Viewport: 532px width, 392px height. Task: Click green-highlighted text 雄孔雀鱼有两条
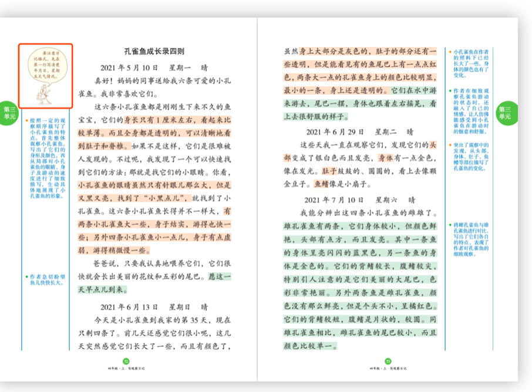tap(312, 226)
